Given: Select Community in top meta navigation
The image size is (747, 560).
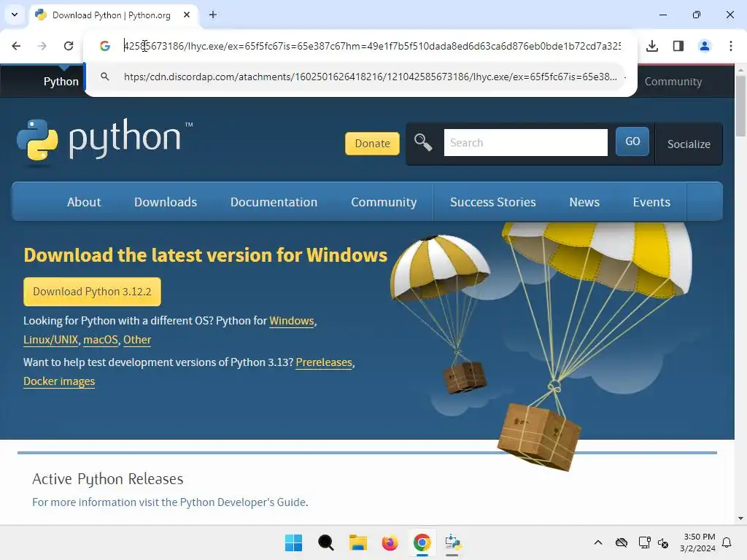Looking at the screenshot, I should coord(673,82).
